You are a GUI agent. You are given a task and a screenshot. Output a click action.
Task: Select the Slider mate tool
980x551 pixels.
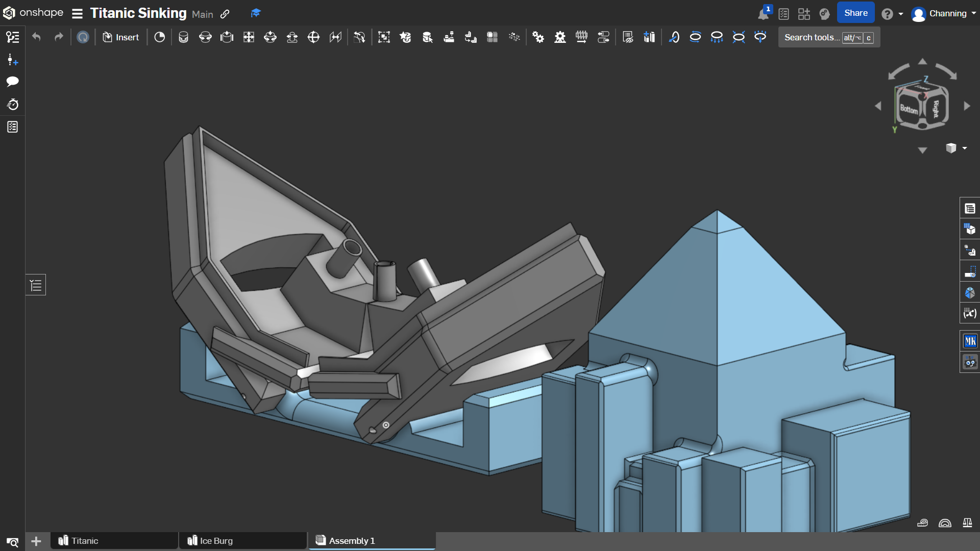(227, 37)
